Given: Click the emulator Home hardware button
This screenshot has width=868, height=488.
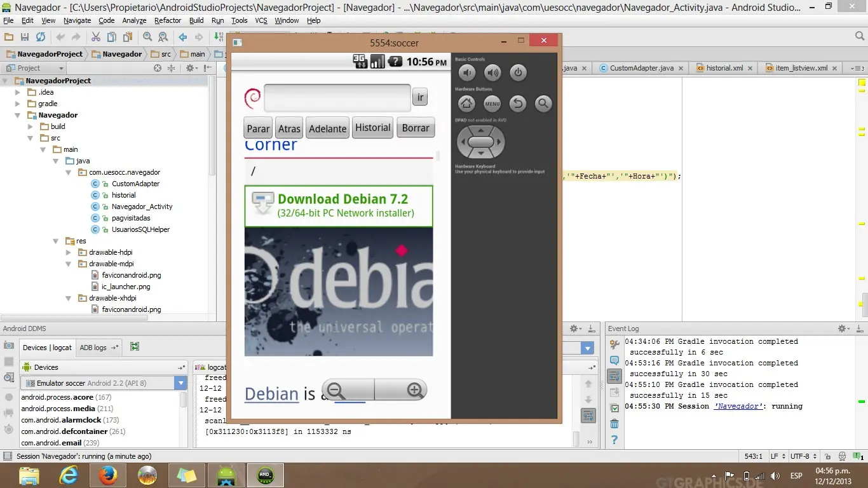Looking at the screenshot, I should 466,104.
